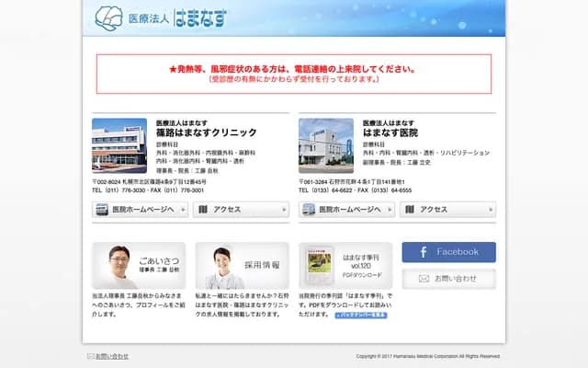Click the footer お問い合わせ link
This screenshot has width=588, height=368.
(x=112, y=356)
